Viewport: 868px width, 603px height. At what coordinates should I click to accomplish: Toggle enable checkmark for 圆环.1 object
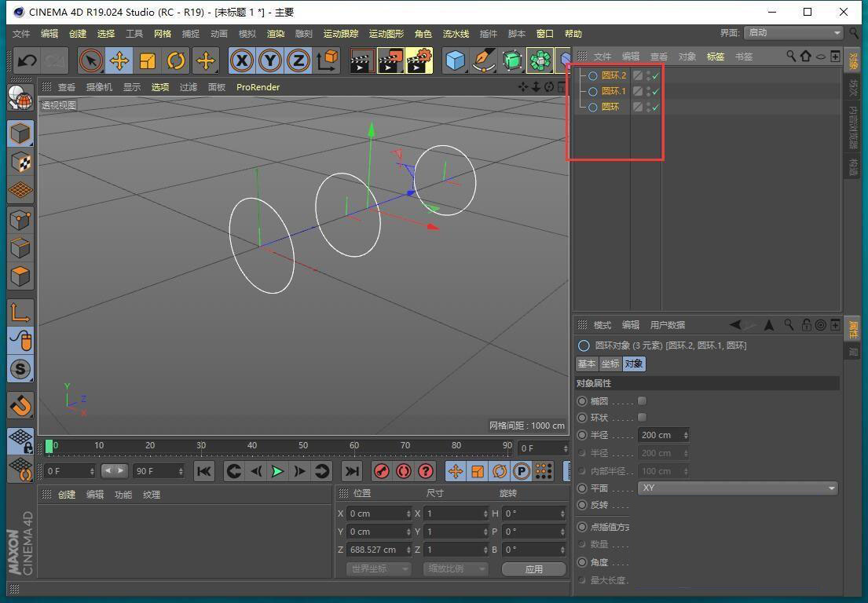point(656,91)
